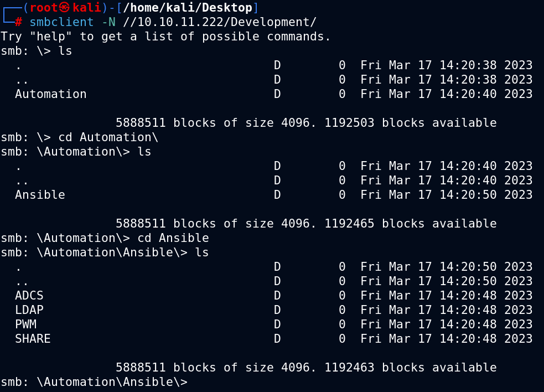The width and height of the screenshot is (544, 392).
Task: Click the Ansible directory entry
Action: (40, 195)
